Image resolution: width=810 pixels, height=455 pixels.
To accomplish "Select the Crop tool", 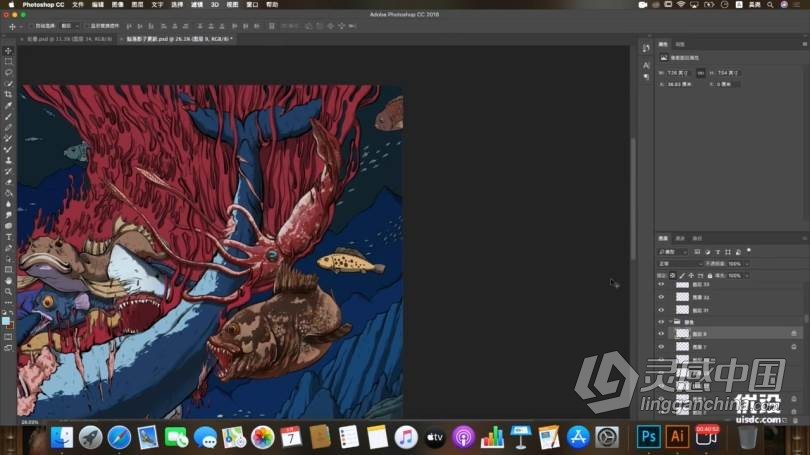I will pyautogui.click(x=9, y=95).
